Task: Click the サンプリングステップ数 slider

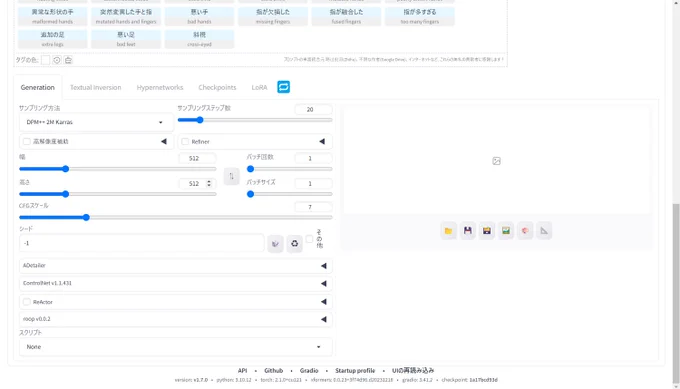Action: click(255, 120)
